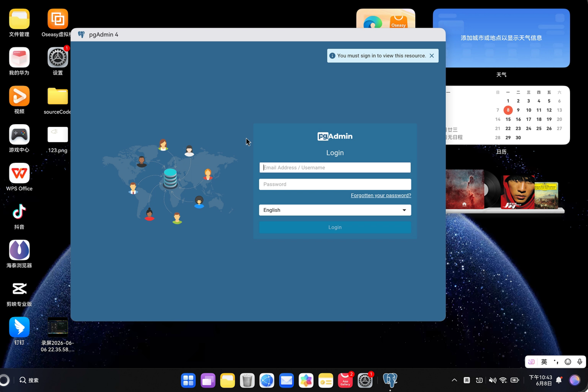
Task: Open the red nebula album cover
Action: pos(465,189)
